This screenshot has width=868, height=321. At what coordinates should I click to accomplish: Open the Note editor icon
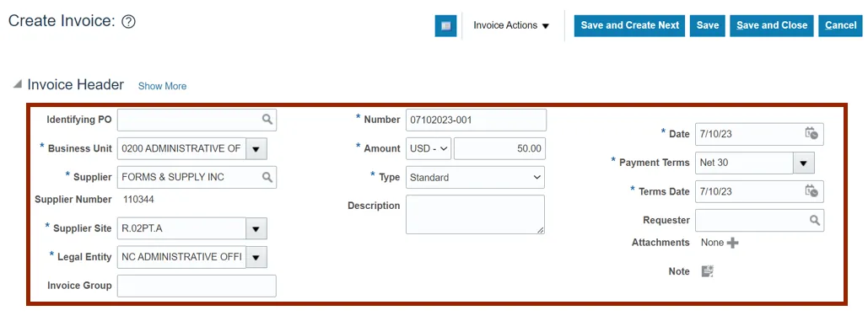point(708,271)
